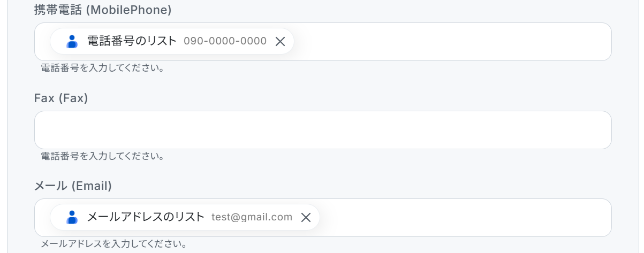
Task: Click right end of the MobilePhone field
Action: [594, 42]
